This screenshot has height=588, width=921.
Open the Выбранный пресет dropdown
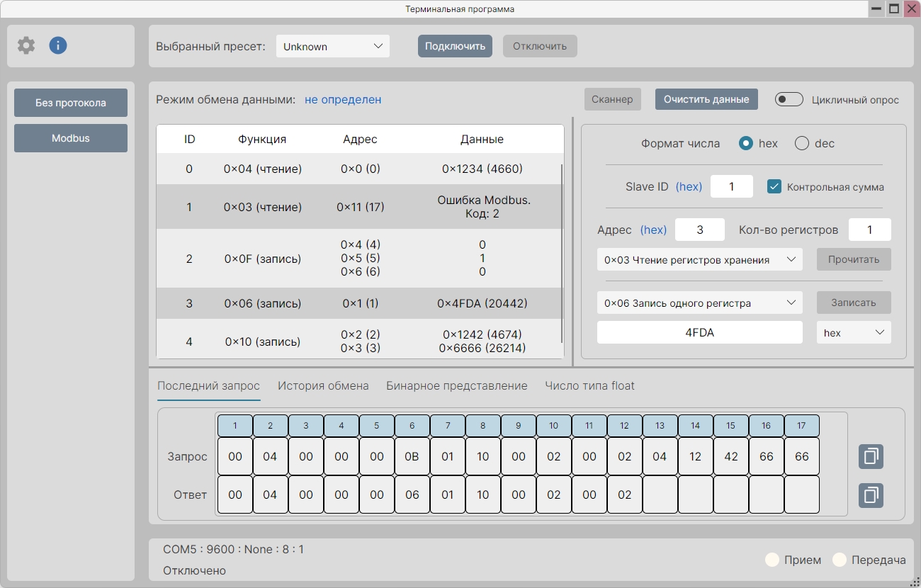pos(333,47)
